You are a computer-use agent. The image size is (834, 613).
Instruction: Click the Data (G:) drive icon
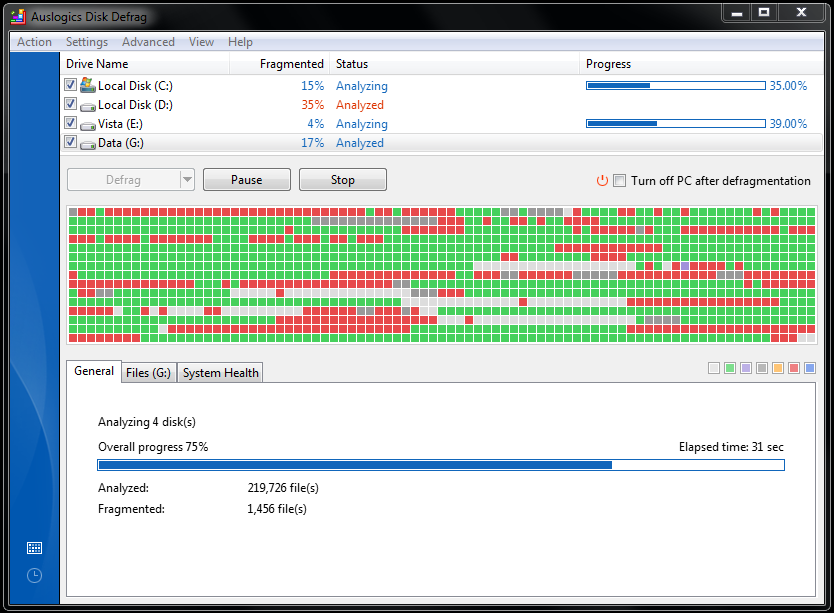(88, 144)
